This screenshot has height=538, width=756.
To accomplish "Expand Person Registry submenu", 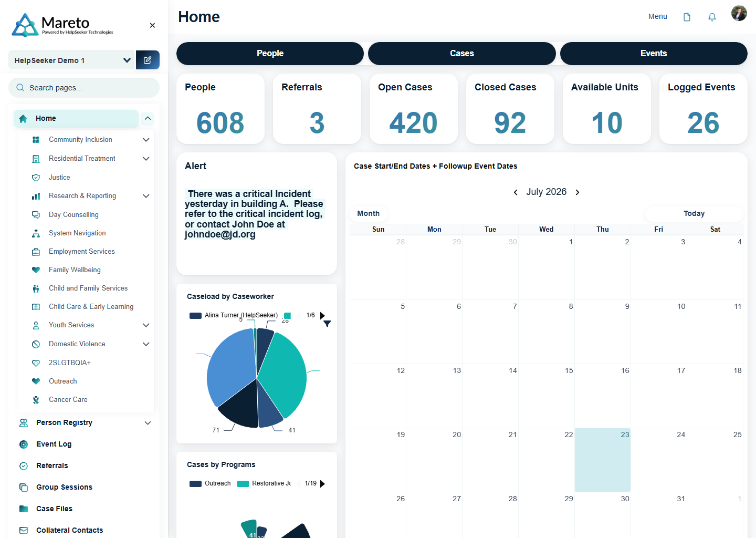I will click(x=148, y=423).
